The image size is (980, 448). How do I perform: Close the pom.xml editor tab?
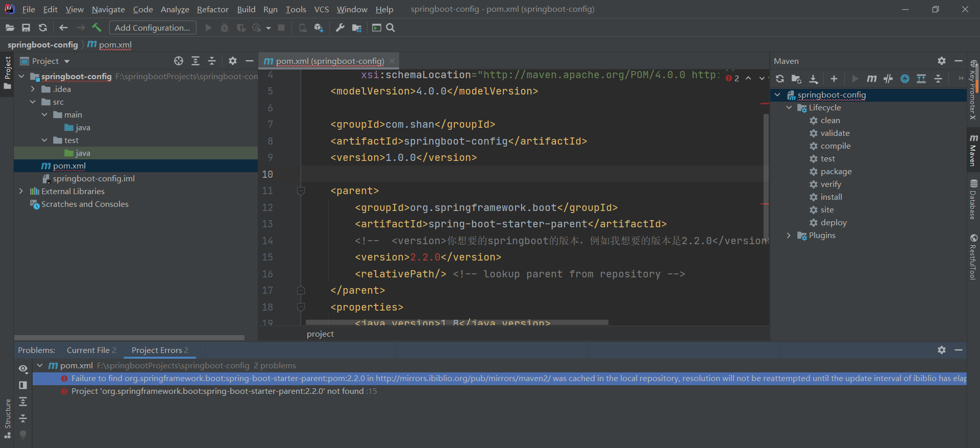tap(392, 61)
